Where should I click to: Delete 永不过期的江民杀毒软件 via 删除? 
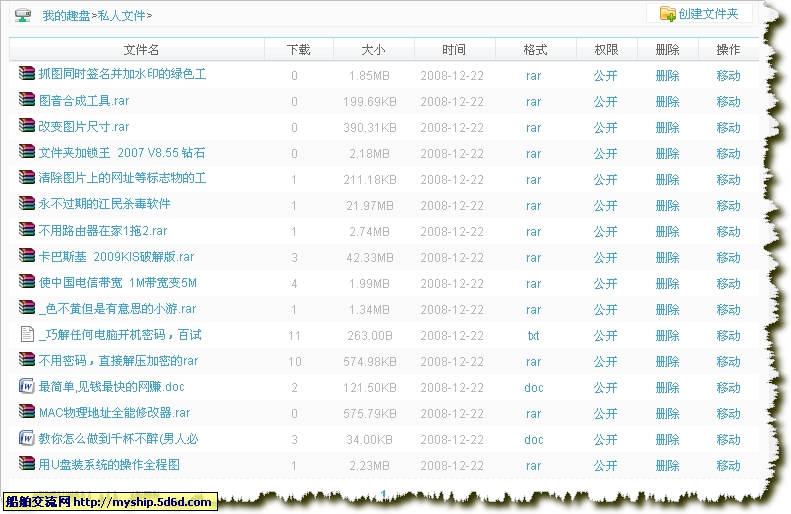coord(667,205)
